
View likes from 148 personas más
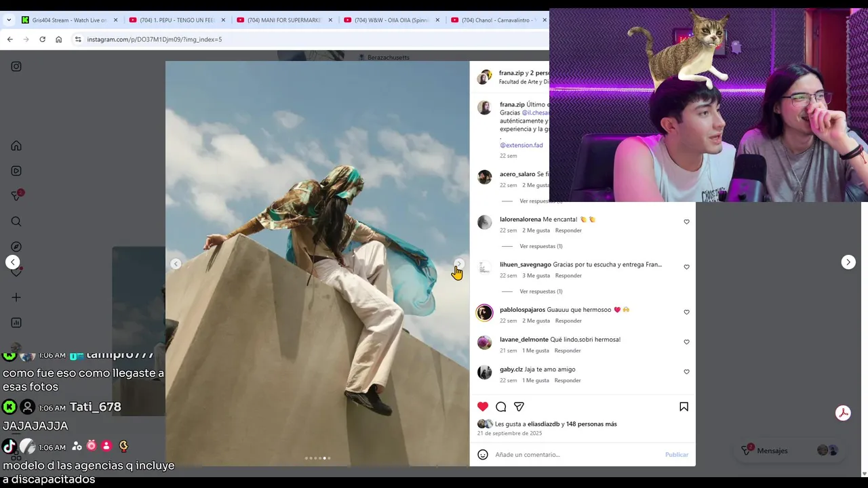pyautogui.click(x=591, y=424)
